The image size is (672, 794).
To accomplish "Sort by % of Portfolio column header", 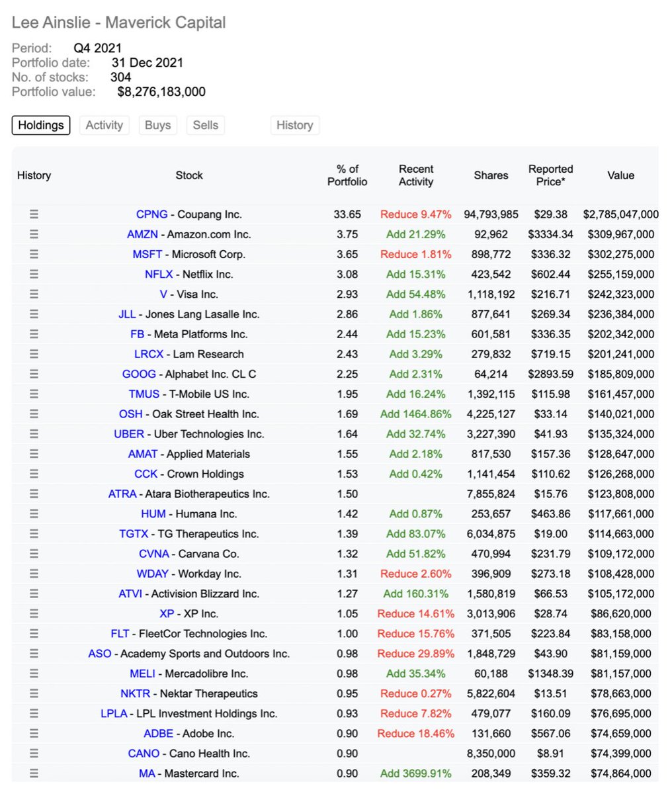I will point(347,175).
